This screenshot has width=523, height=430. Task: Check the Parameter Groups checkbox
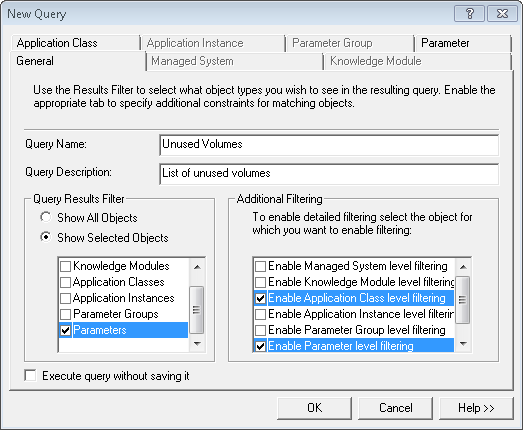(65, 314)
